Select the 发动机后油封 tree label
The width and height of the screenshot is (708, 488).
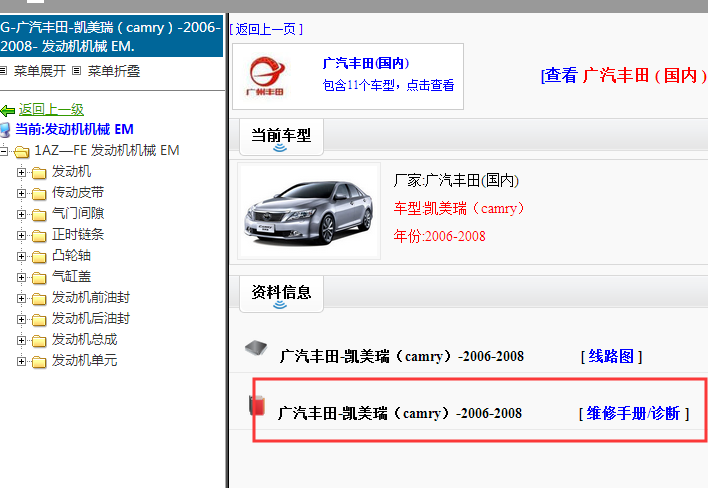coord(91,318)
